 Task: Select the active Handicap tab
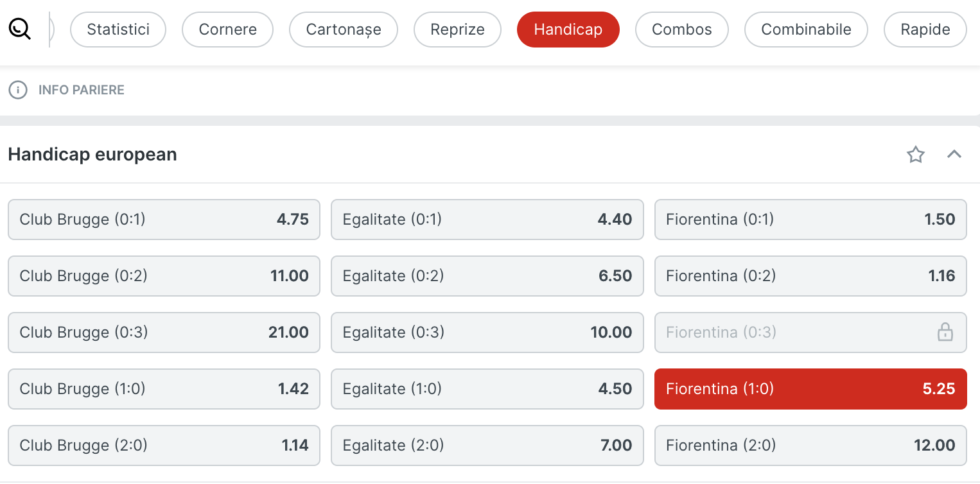click(x=568, y=30)
